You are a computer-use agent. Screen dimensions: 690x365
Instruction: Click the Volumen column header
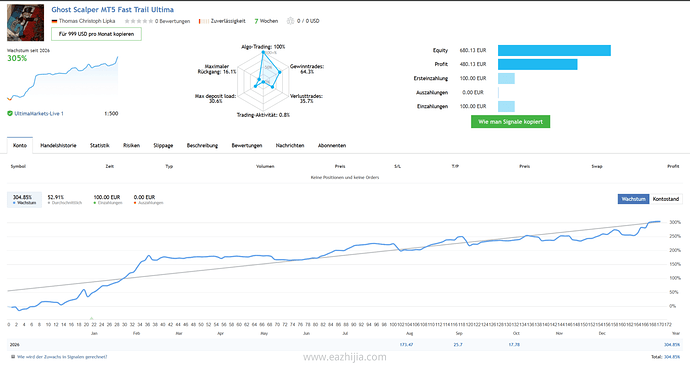(265, 166)
